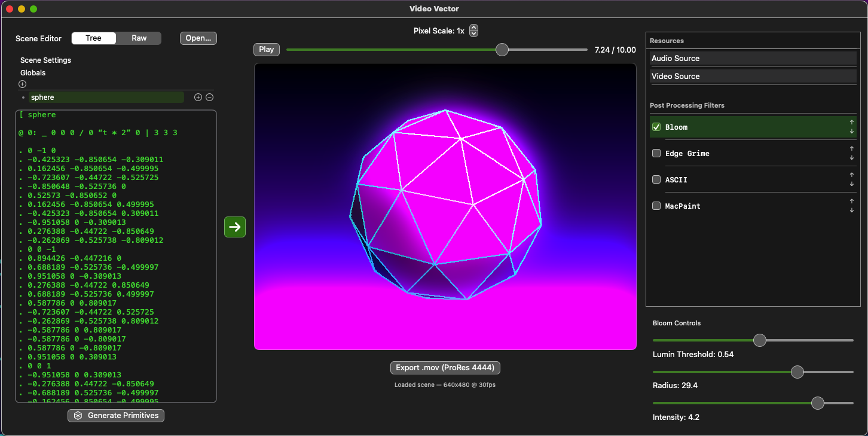Expand Scene Settings in the tree
The width and height of the screenshot is (868, 436).
pos(45,60)
